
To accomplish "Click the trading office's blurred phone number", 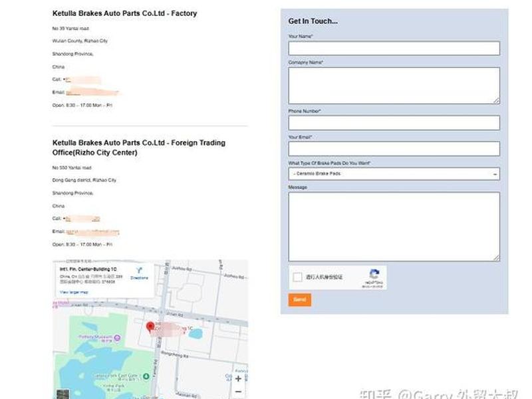I will click(82, 219).
